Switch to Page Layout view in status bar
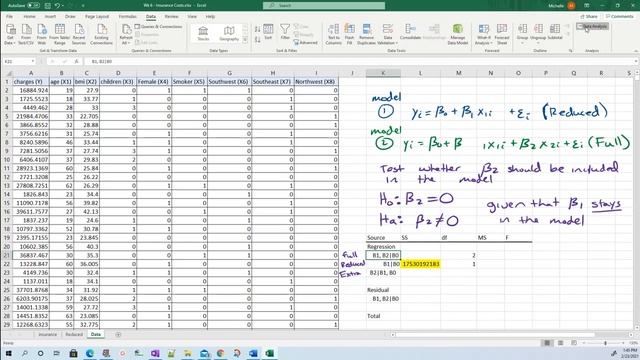This screenshot has height=360, width=640. (x=560, y=343)
